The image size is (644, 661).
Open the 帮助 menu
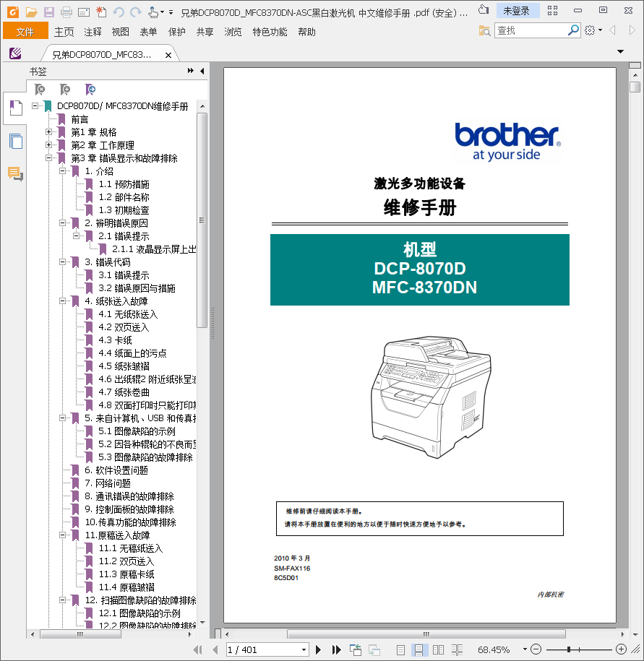[306, 32]
